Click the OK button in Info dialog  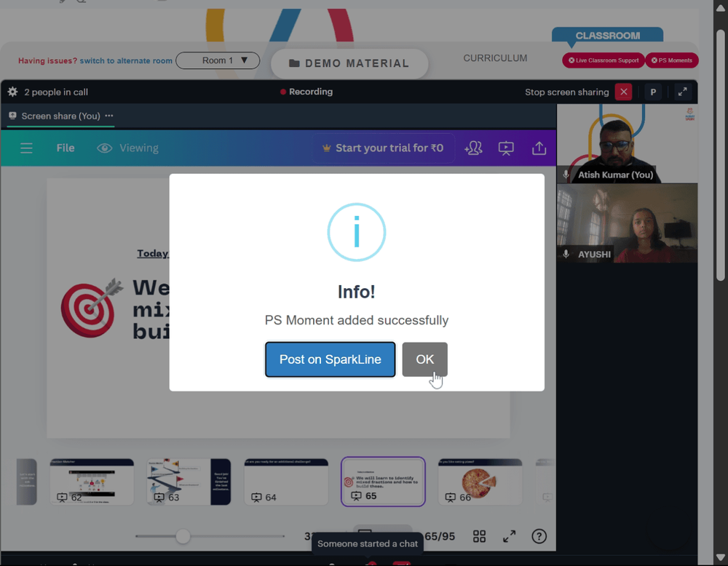424,359
